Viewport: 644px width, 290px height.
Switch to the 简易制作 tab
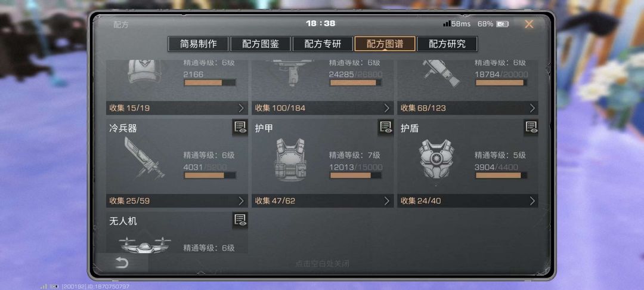pos(199,44)
